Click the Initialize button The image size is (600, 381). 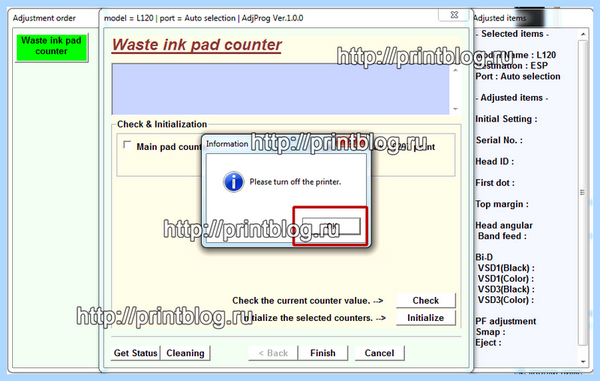point(426,318)
